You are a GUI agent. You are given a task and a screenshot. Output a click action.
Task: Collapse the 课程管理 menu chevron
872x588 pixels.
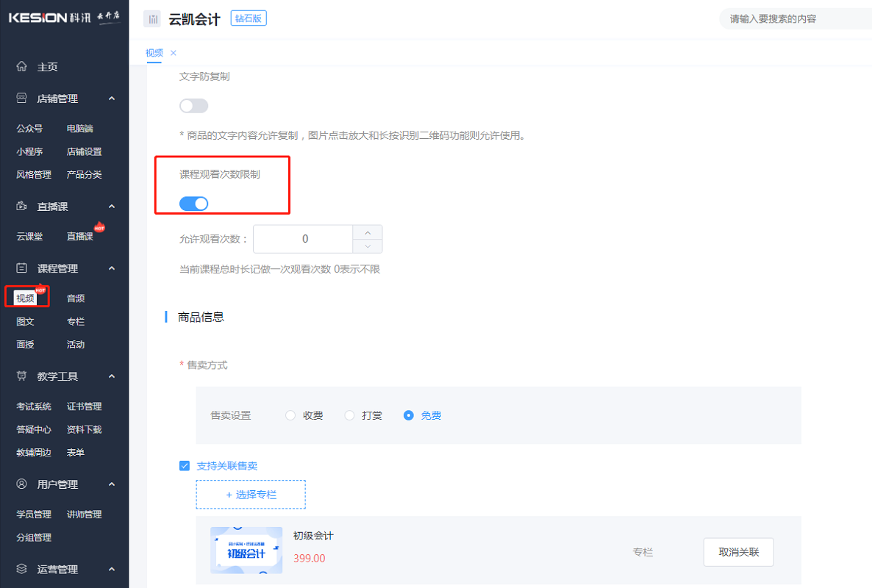click(x=112, y=268)
